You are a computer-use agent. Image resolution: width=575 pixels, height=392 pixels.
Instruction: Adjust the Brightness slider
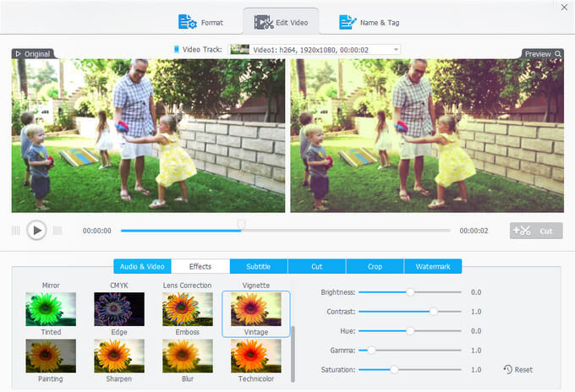coord(409,292)
